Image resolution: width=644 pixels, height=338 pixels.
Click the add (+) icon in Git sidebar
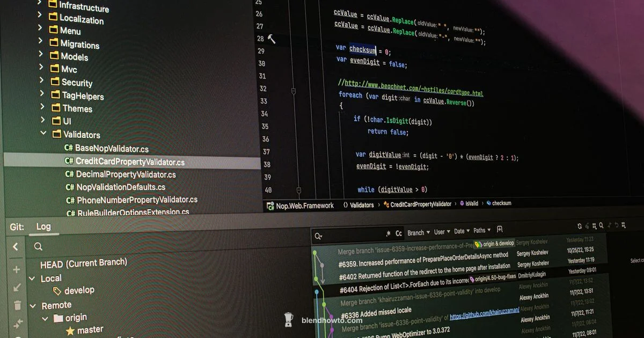pyautogui.click(x=16, y=269)
